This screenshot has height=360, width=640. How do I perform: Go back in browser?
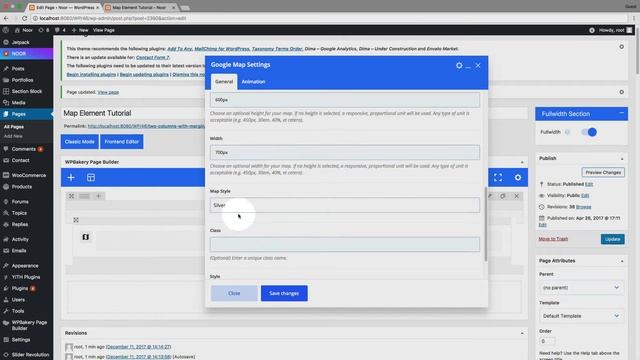click(x=6, y=18)
